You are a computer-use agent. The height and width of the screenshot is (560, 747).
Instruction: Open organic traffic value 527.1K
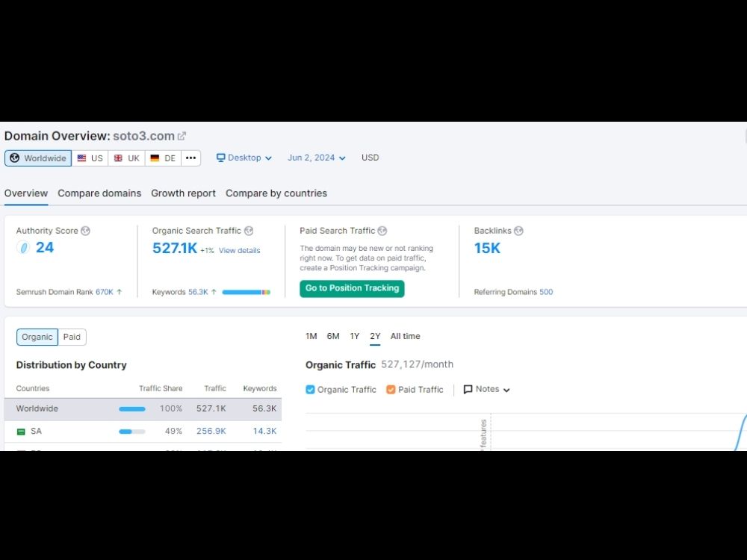175,248
